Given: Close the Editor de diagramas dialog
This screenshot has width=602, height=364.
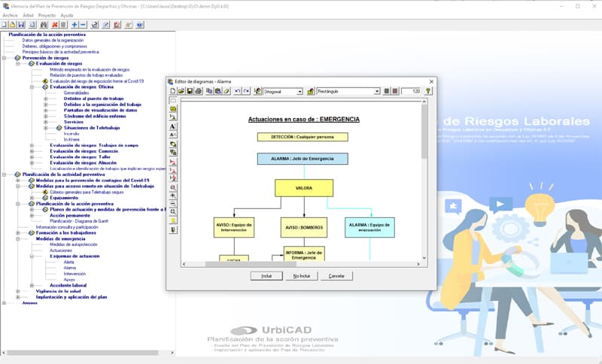Looking at the screenshot, I should pos(431,82).
